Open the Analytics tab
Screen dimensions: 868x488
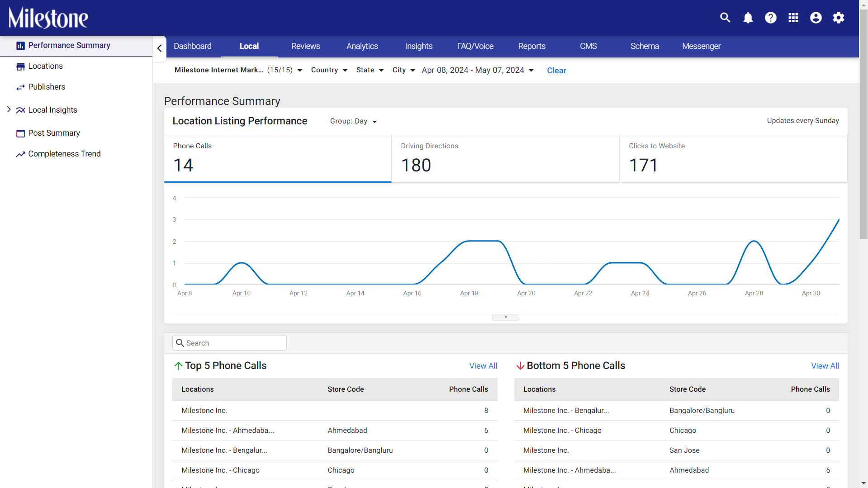(362, 46)
